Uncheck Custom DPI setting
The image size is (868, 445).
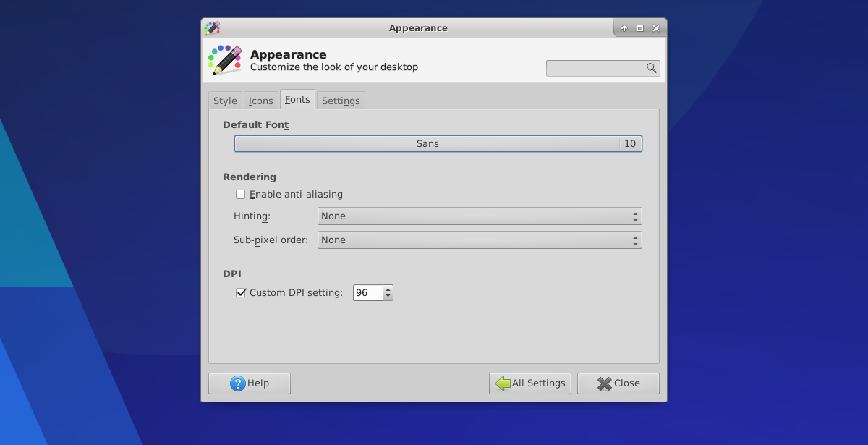241,293
